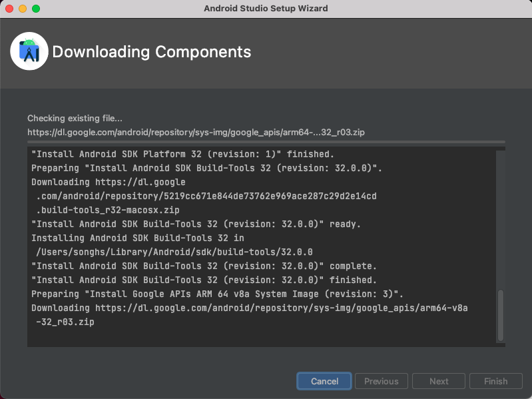Maximize the window with the green button
This screenshot has height=399, width=532.
(36, 9)
